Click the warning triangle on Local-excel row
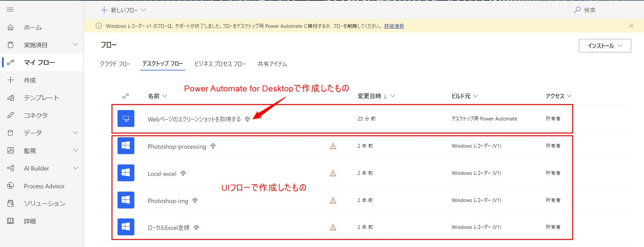The width and height of the screenshot is (644, 247). 333,173
